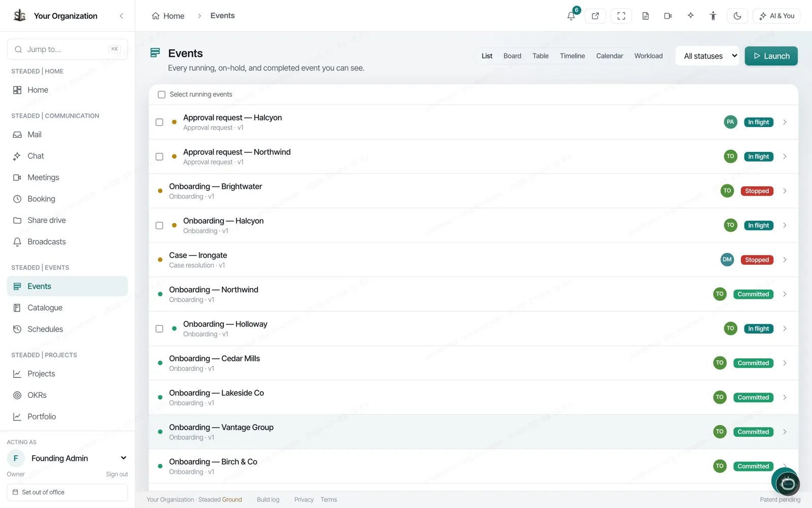
Task: Open the accessibility figure icon
Action: (x=713, y=16)
